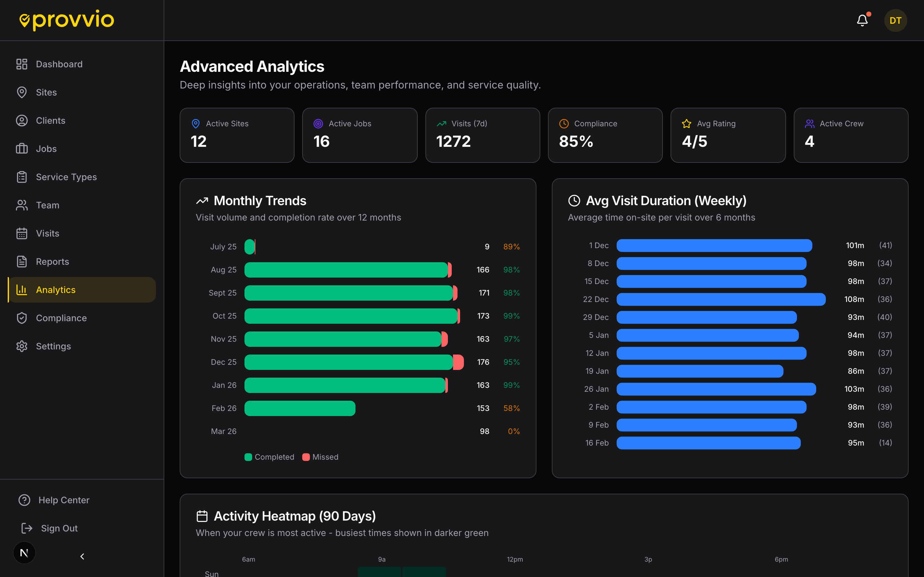Click the Active Jobs target icon
The height and width of the screenshot is (577, 924).
[319, 123]
